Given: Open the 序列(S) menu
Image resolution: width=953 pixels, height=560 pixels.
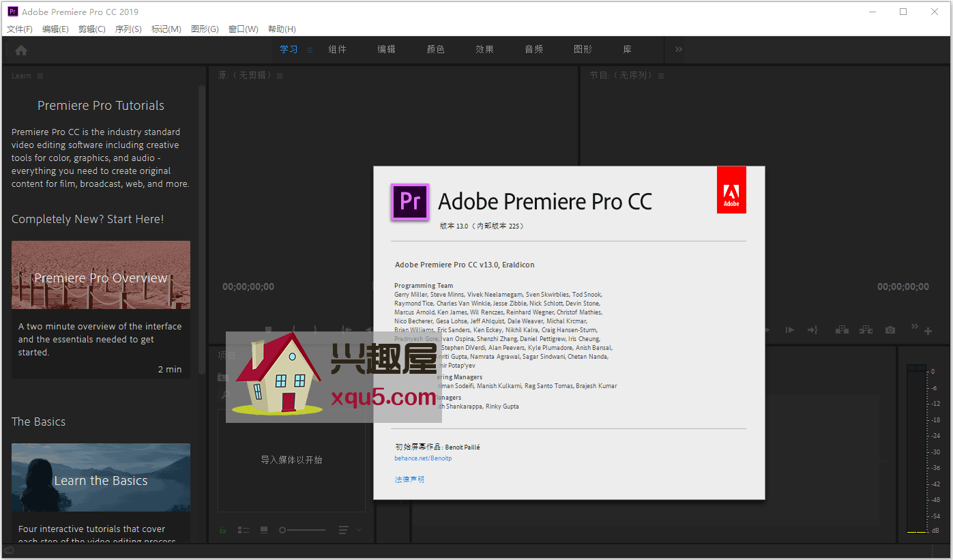Looking at the screenshot, I should click(x=128, y=29).
